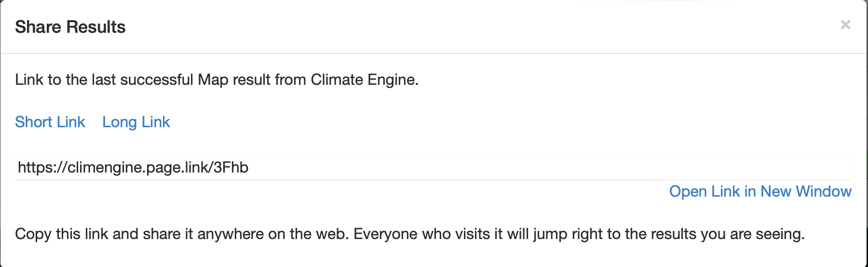
Task: Launch the shared map result in new window
Action: [760, 191]
